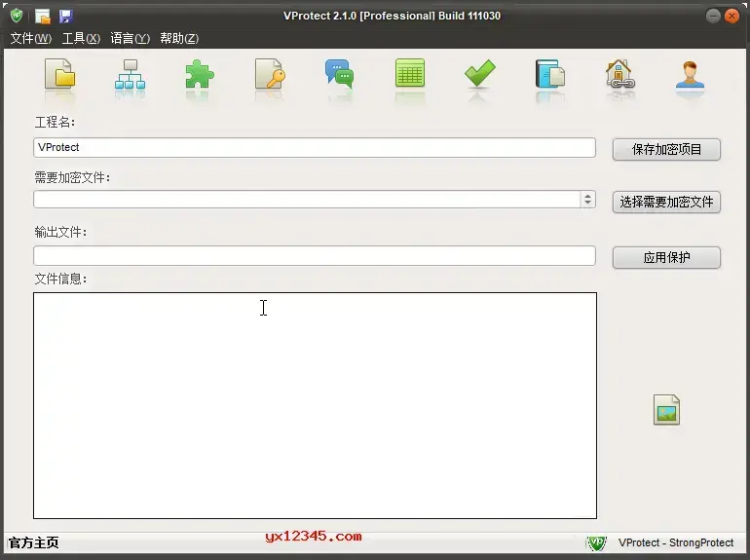This screenshot has width=750, height=560.
Task: Open the blue book and document icon
Action: click(550, 74)
